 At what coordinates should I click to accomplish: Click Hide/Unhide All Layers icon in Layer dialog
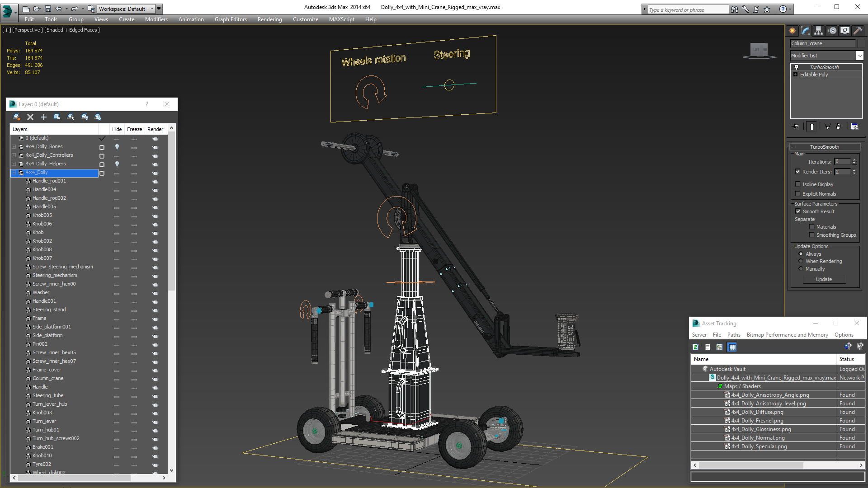[x=85, y=117]
